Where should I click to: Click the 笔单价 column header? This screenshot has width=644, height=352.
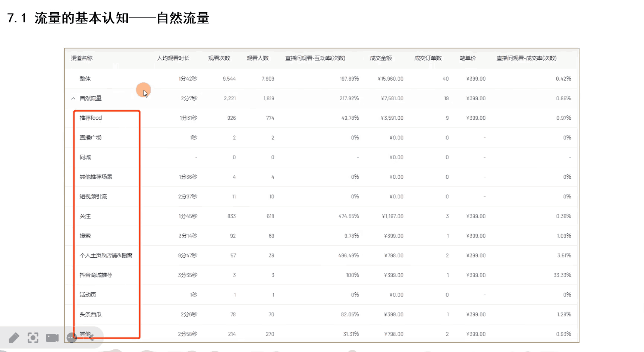coord(468,58)
